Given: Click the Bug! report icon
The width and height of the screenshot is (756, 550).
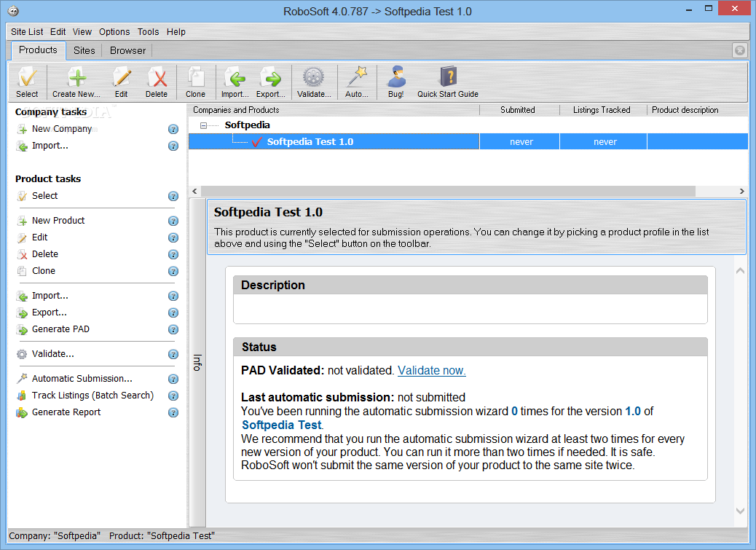Looking at the screenshot, I should 395,82.
